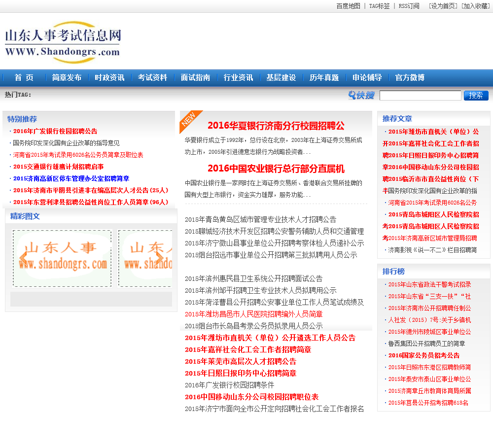
Task: Open 2015年山东省政法干警考试招录 ranking link
Action: [x=429, y=284]
